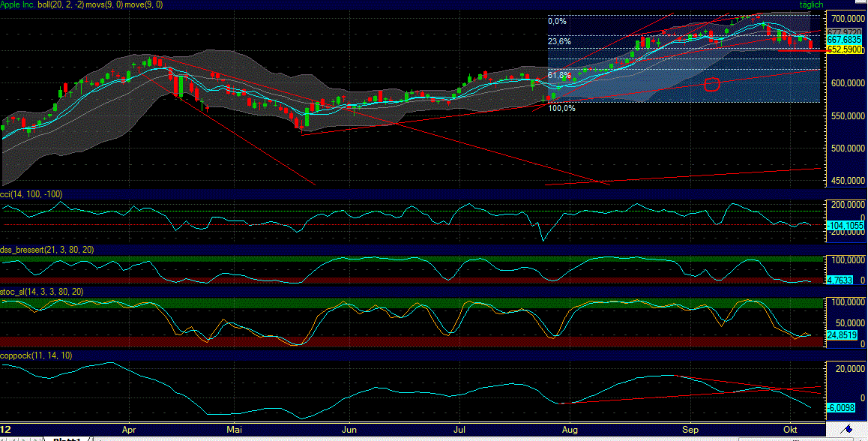Viewport: 868px width, 441px height.
Task: Select the Apple Inc. chart title
Action: click(x=18, y=4)
